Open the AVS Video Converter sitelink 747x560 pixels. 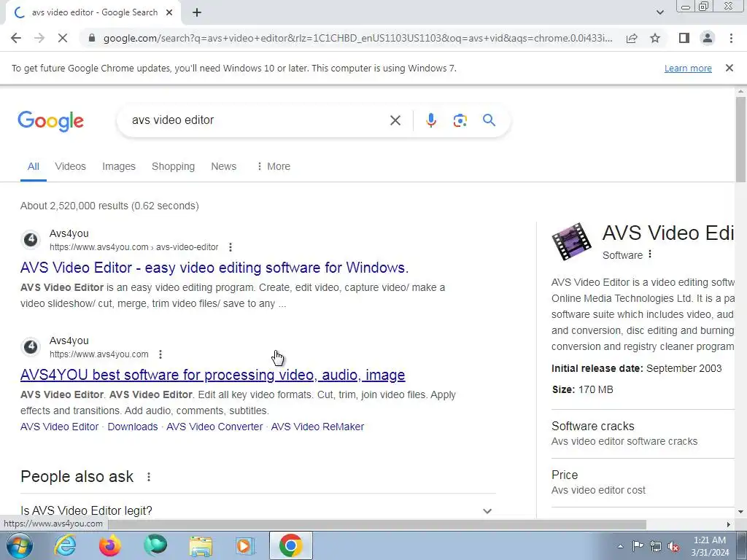tap(214, 427)
